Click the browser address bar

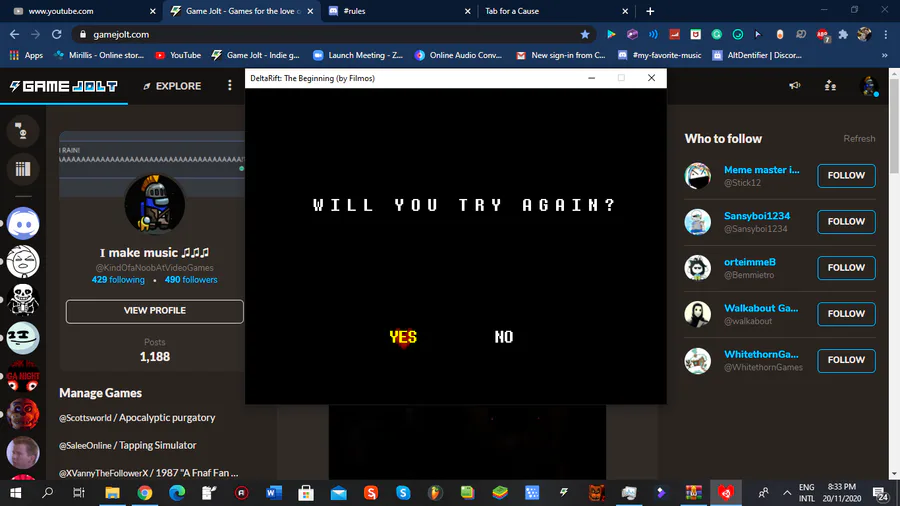click(333, 34)
